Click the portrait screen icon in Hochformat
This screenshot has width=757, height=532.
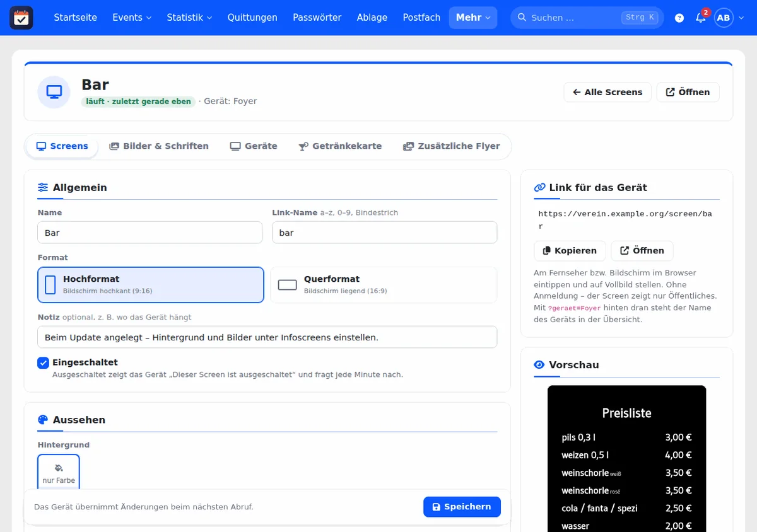click(x=50, y=285)
